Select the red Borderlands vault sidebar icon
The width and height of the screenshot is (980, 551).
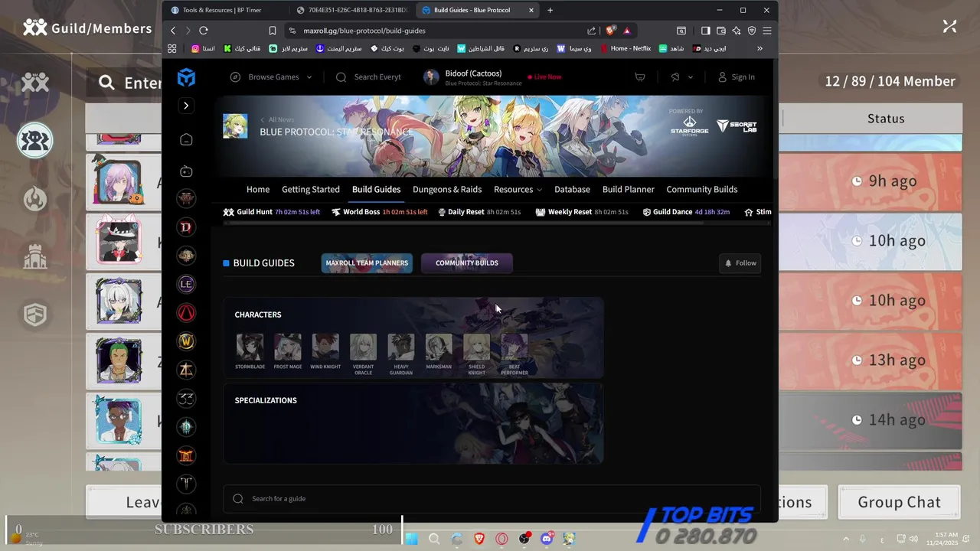[x=186, y=313]
